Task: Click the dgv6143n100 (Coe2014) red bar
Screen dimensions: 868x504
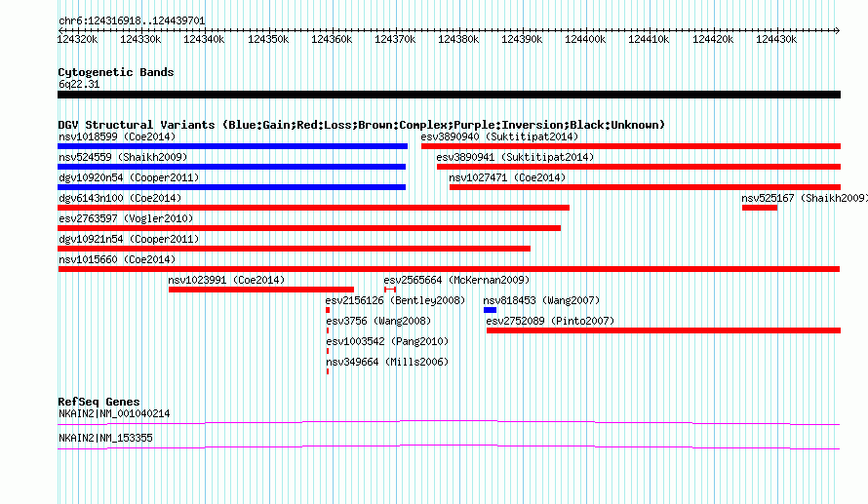Action: 313,208
